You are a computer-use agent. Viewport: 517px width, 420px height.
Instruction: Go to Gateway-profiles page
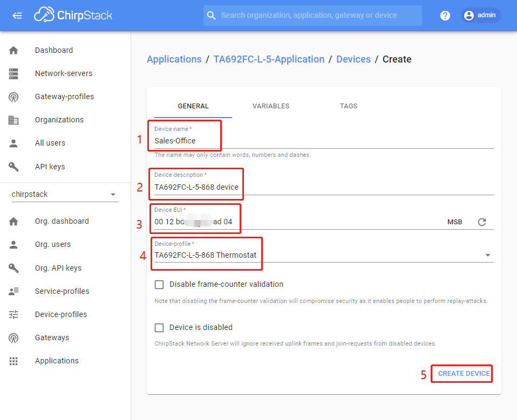tap(65, 97)
